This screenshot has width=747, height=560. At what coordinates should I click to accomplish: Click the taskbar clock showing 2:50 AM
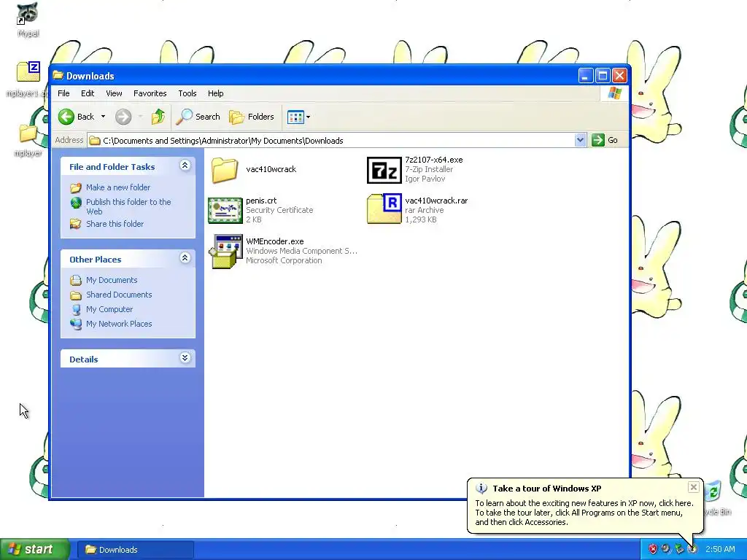click(x=720, y=549)
